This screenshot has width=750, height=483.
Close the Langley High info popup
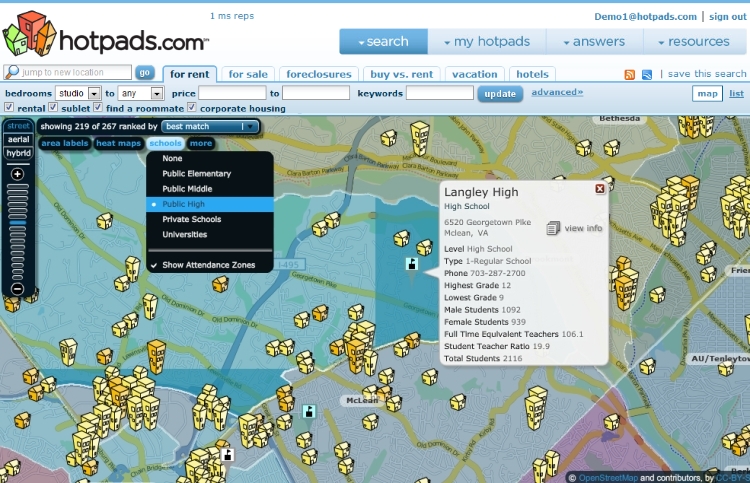coord(600,189)
